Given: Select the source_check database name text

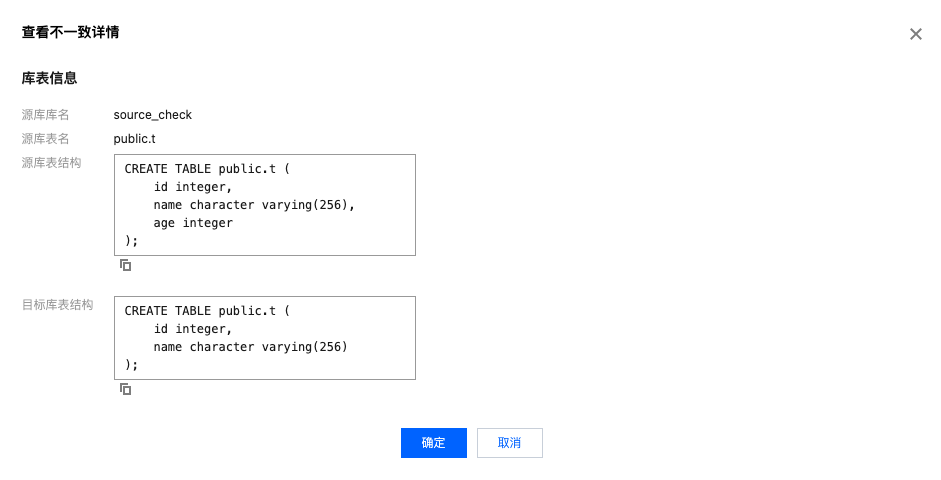Looking at the screenshot, I should point(153,115).
